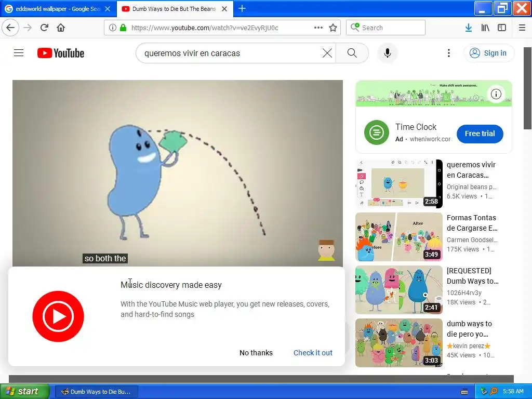Click the on-screen keyboard tray icon

click(464, 392)
